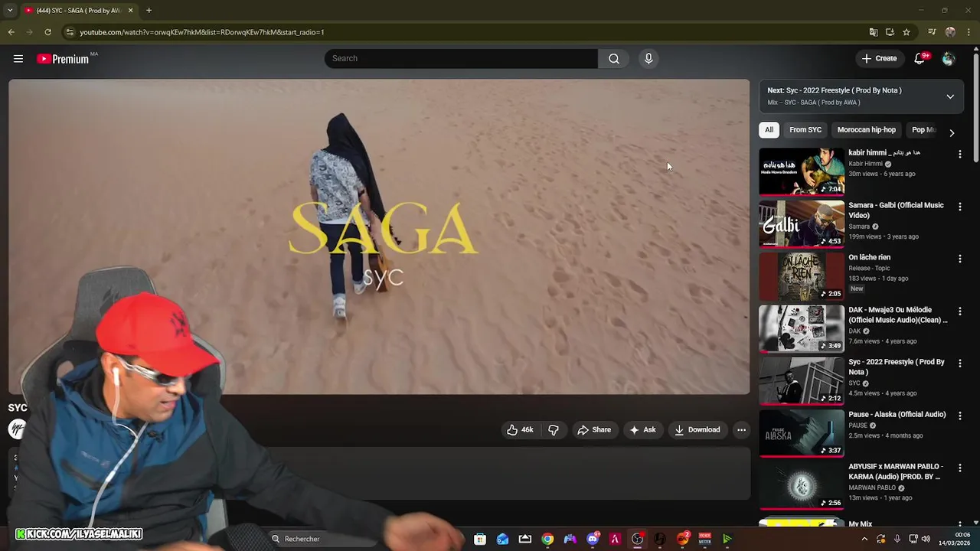Image resolution: width=980 pixels, height=551 pixels.
Task: Open the volume icon in system tray
Action: pyautogui.click(x=926, y=539)
